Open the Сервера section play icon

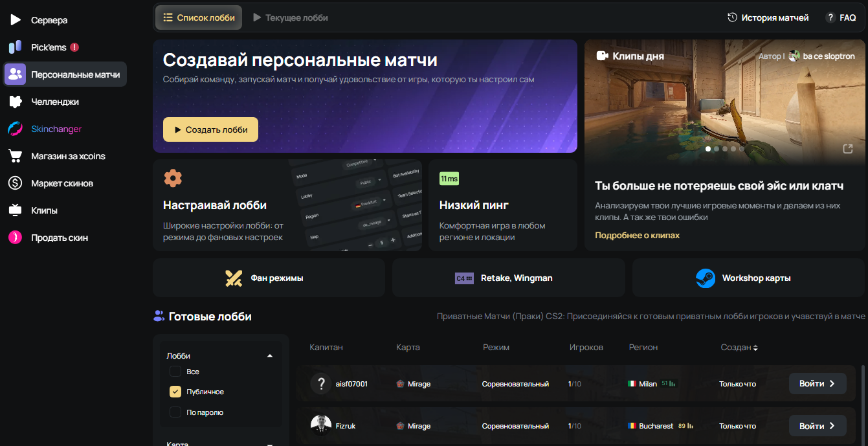[x=15, y=20]
